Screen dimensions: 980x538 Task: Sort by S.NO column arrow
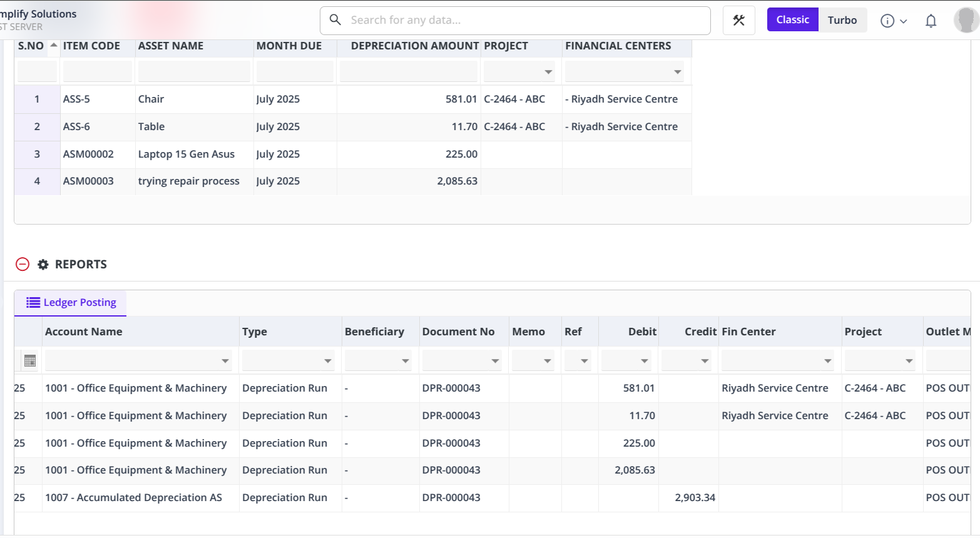(54, 45)
